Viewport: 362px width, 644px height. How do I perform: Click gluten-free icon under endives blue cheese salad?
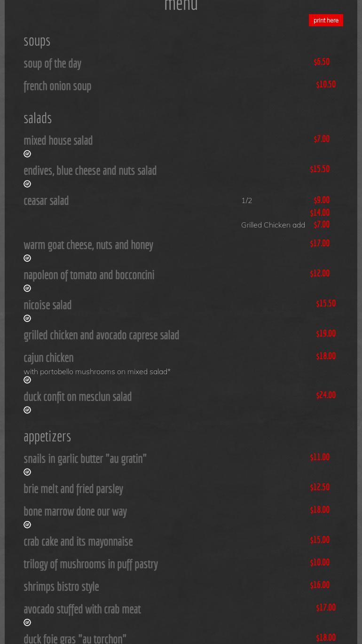[27, 184]
